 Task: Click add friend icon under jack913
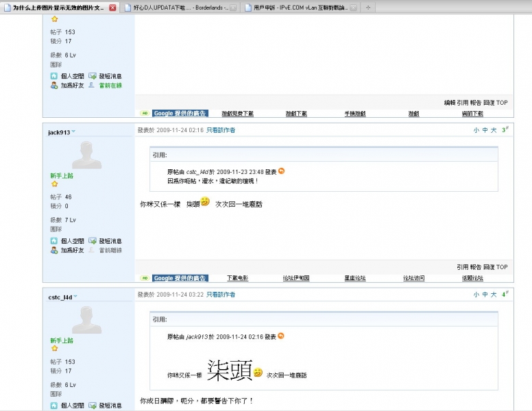(x=54, y=250)
